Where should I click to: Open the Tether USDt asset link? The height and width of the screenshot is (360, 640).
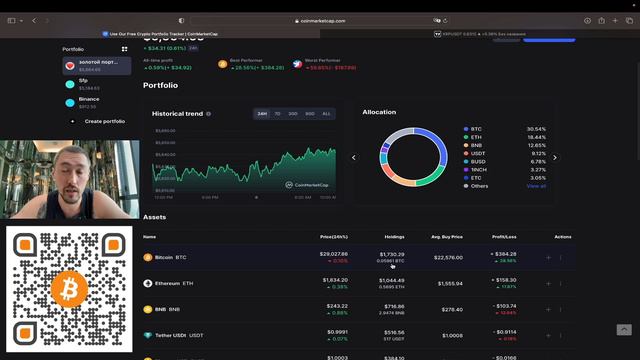[173, 335]
